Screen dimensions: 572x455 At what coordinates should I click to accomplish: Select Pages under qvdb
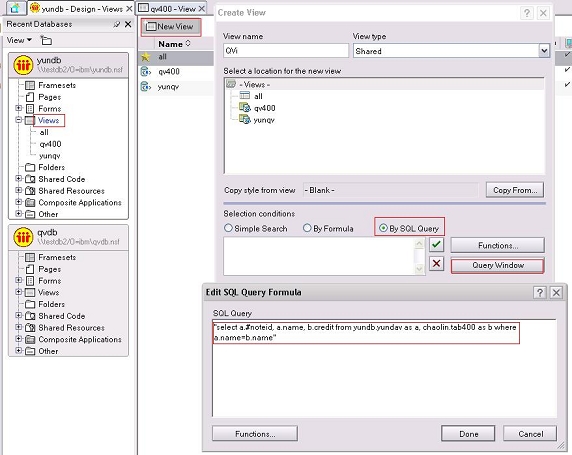tap(50, 269)
